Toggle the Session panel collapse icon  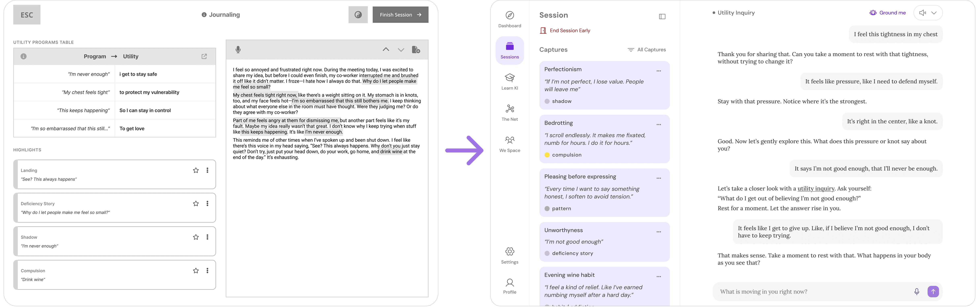point(662,16)
